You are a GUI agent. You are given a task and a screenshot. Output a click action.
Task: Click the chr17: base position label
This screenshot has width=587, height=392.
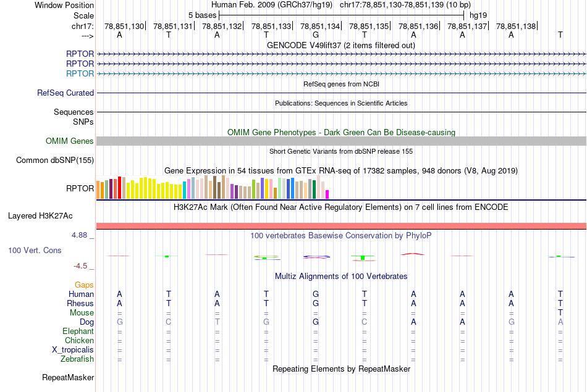pos(82,26)
